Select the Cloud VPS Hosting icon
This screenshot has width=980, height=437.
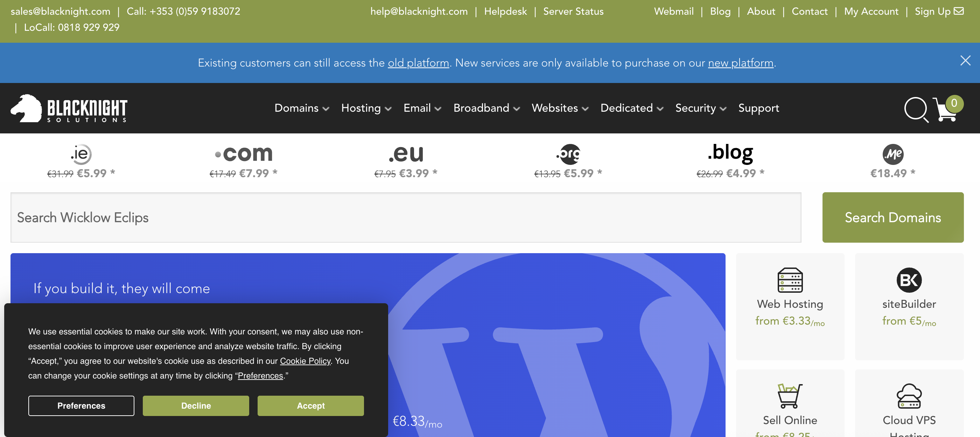coord(909,396)
